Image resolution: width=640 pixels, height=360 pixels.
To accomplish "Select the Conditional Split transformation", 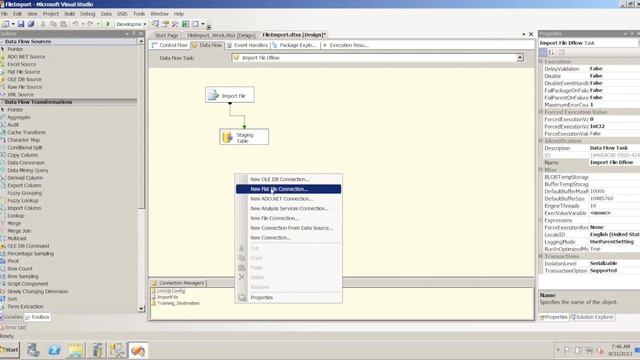I will point(24,147).
